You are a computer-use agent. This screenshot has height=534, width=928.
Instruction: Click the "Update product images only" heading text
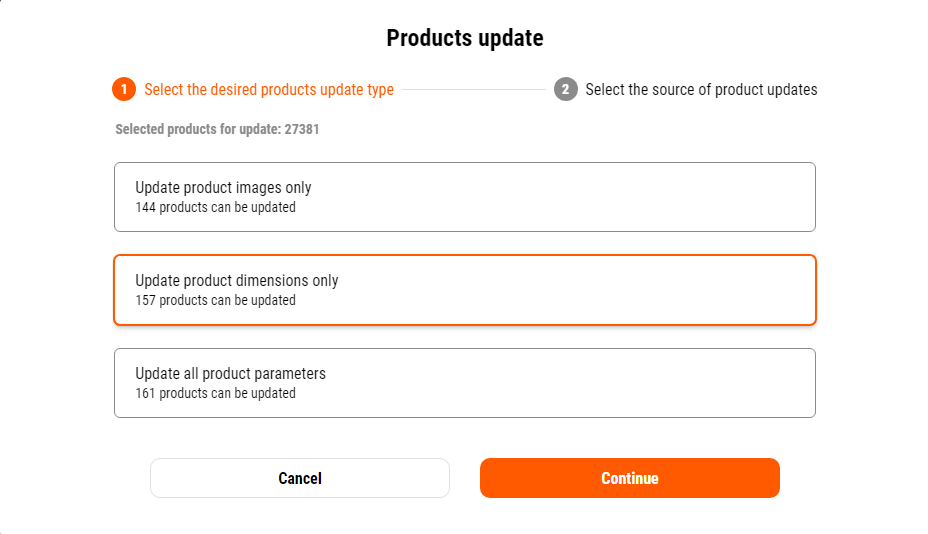click(223, 187)
